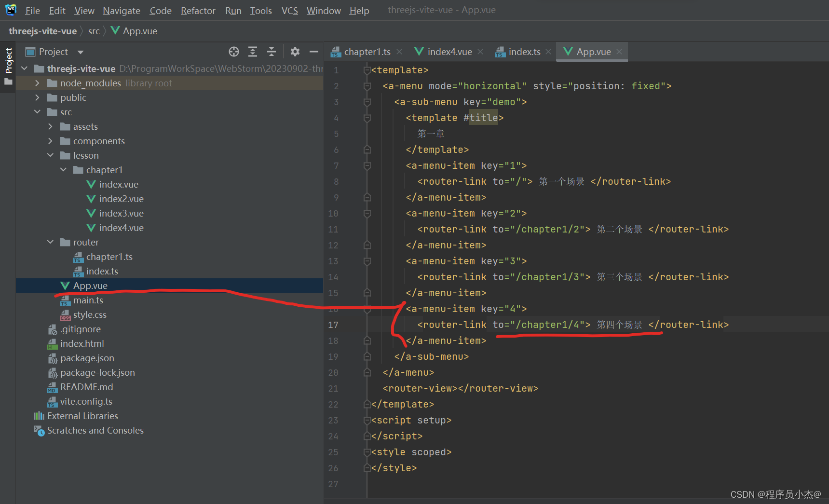Image resolution: width=829 pixels, height=504 pixels.
Task: Select index.ts under router folder
Action: click(102, 271)
